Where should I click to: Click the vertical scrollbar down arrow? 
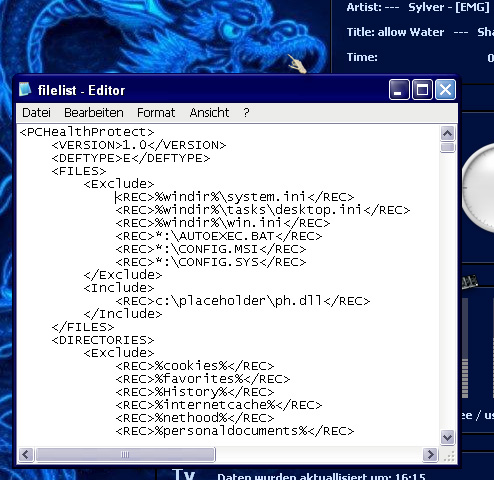point(447,437)
